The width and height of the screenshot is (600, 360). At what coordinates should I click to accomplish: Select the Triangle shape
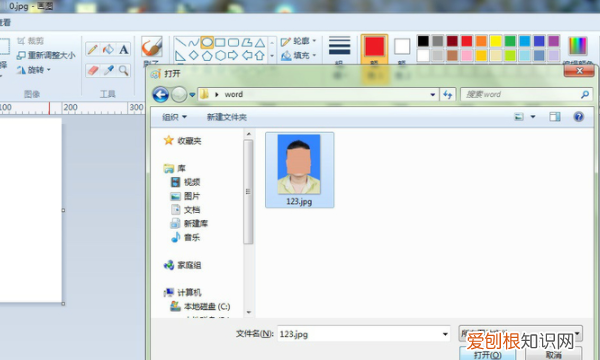pyautogui.click(x=260, y=42)
